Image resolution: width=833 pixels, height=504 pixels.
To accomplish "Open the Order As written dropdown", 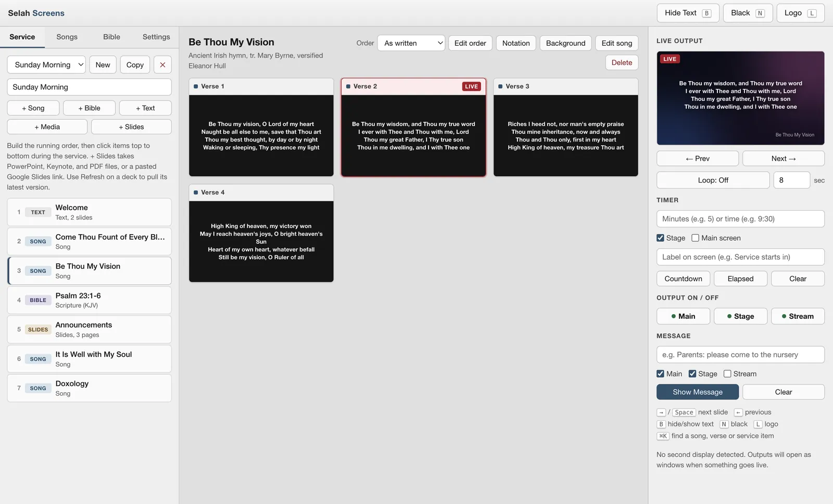I will [x=411, y=43].
